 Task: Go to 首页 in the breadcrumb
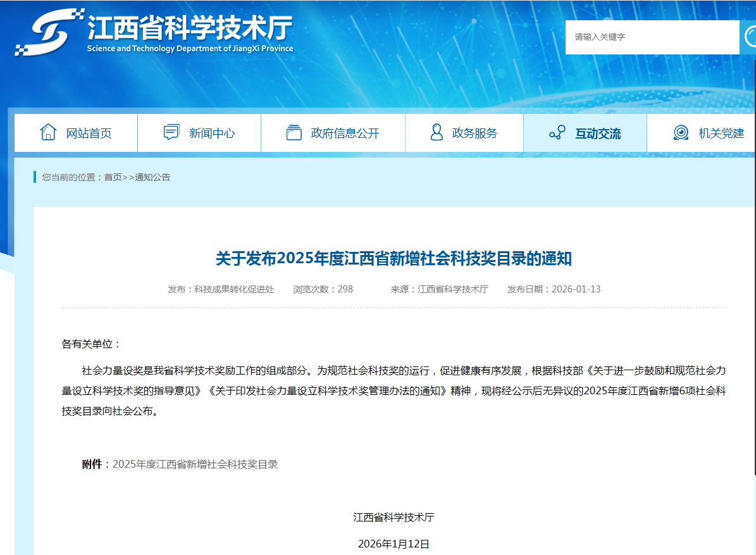[113, 177]
